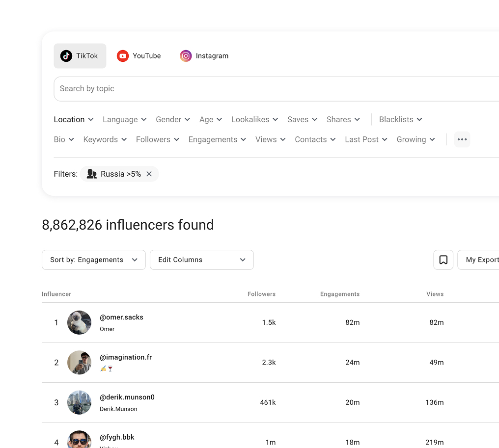Open @omer.sacks profile avatar
Image resolution: width=499 pixels, height=448 pixels.
pyautogui.click(x=79, y=322)
